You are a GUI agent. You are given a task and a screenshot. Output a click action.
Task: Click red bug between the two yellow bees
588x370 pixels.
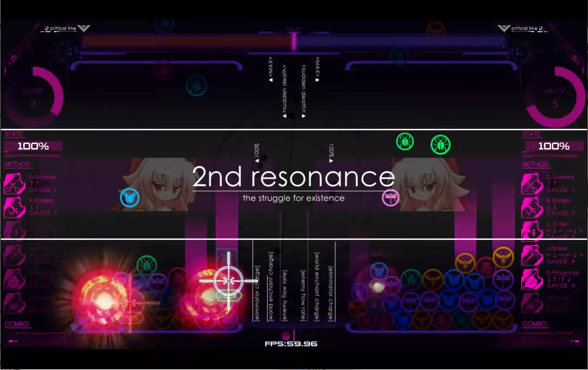(485, 266)
